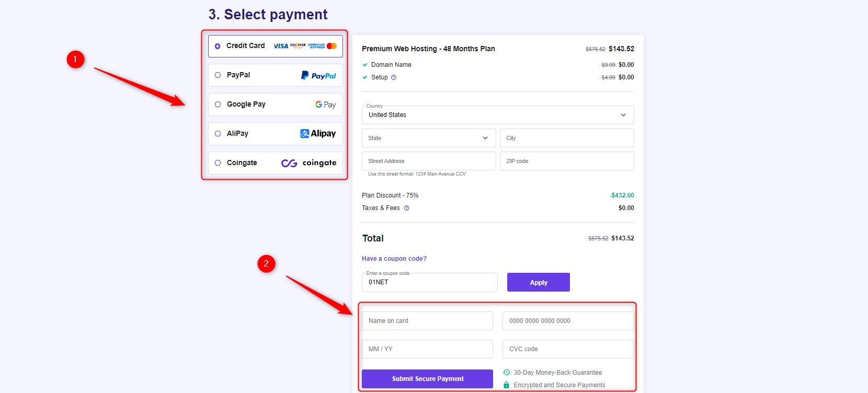Focus the MM / YY expiry field
The width and height of the screenshot is (868, 393).
point(427,349)
